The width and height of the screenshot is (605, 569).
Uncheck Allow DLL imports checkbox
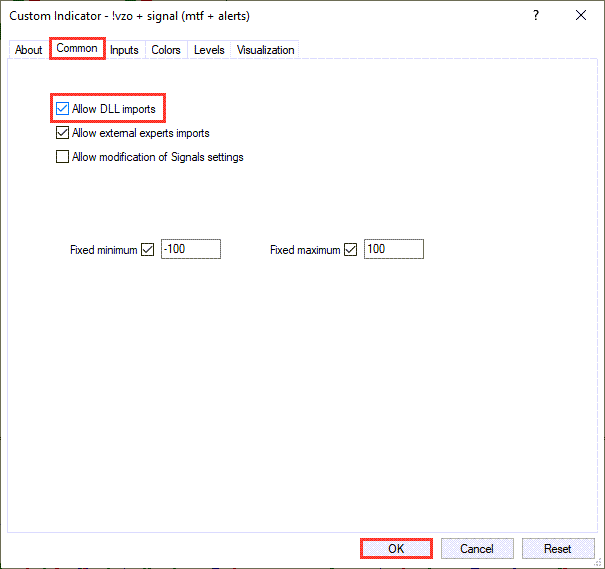[62, 109]
